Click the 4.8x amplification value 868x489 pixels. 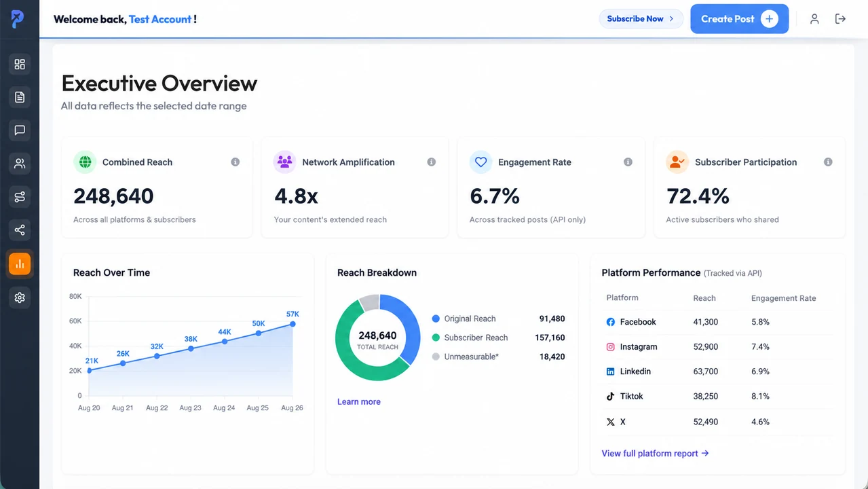[296, 196]
